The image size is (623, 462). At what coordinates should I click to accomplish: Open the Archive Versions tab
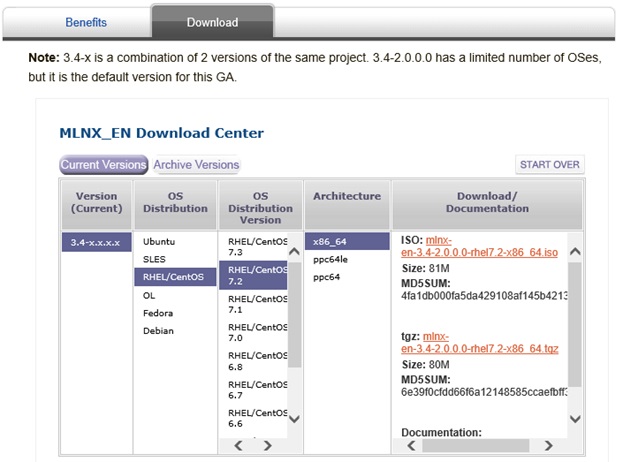coord(196,164)
